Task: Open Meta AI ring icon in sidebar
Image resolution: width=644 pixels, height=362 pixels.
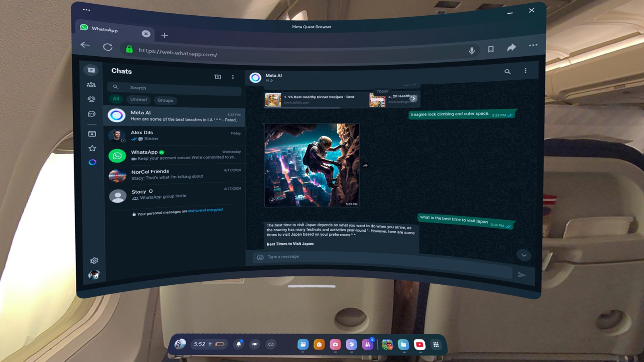Action: (x=93, y=162)
